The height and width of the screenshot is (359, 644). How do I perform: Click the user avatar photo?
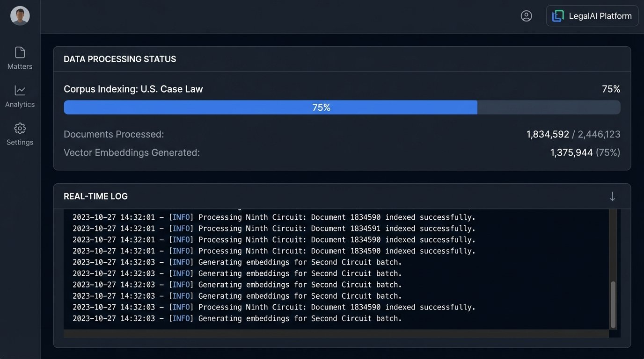coord(20,16)
